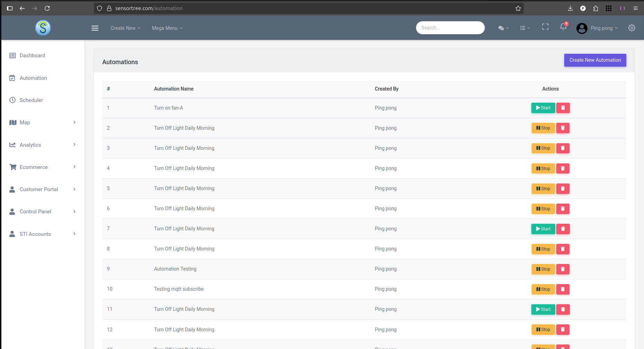
Task: Start automation number 11
Action: click(x=543, y=309)
